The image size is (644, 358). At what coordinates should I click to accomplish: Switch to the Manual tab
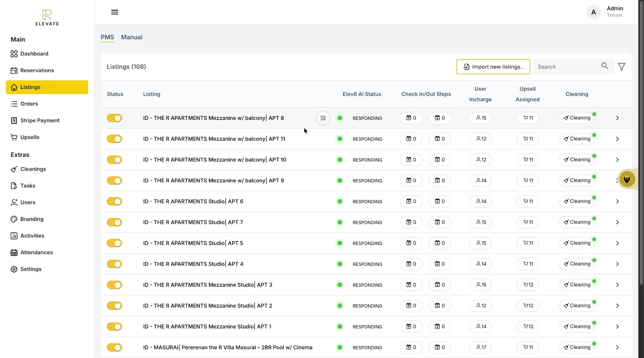pyautogui.click(x=131, y=37)
